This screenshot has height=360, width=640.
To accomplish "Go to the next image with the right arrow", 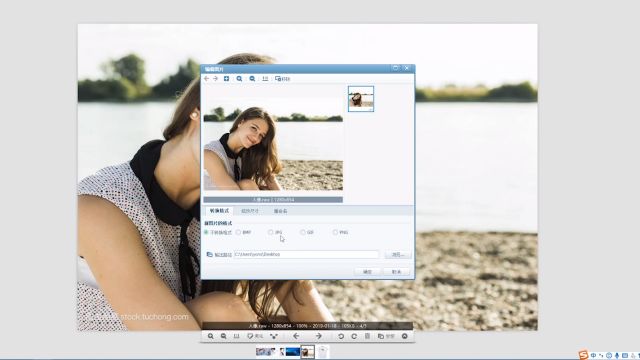I will coord(318,336).
